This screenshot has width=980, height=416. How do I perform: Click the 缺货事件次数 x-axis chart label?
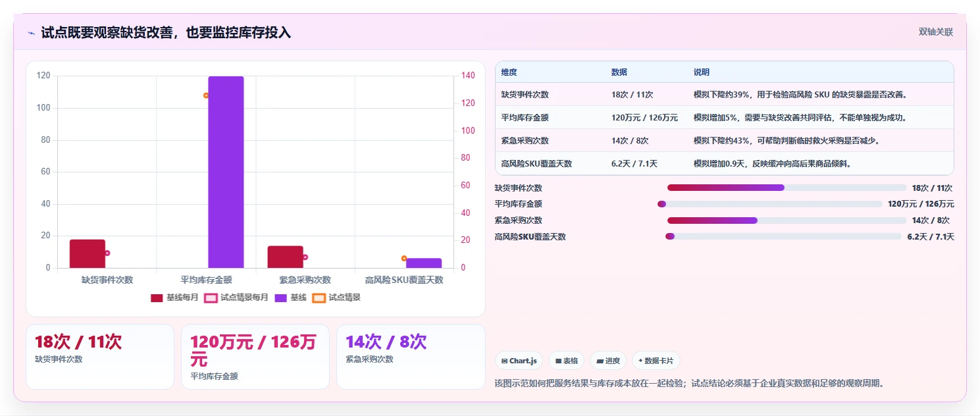tap(107, 280)
